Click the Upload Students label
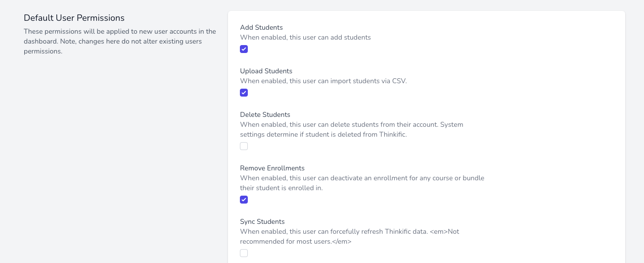The width and height of the screenshot is (644, 263). (x=266, y=71)
